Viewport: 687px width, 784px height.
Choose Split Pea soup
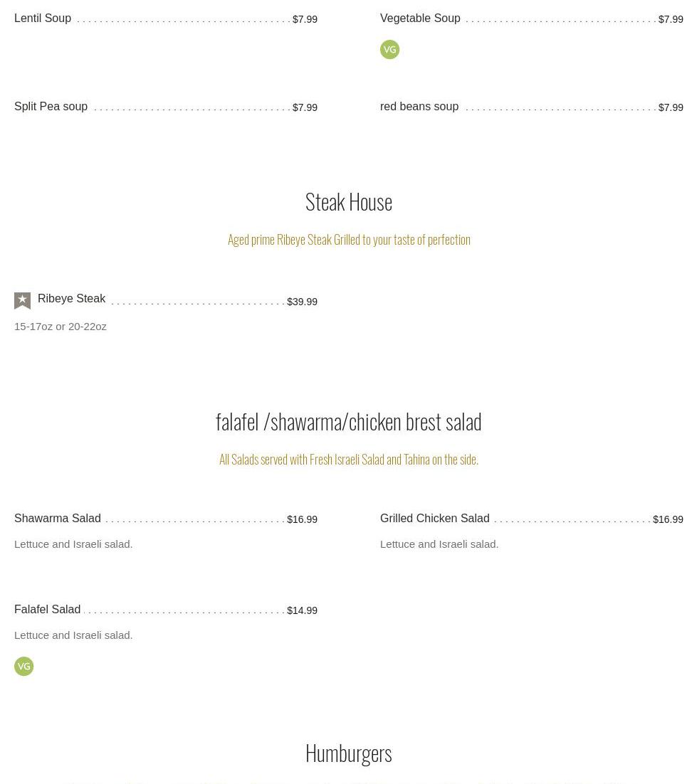[51, 107]
